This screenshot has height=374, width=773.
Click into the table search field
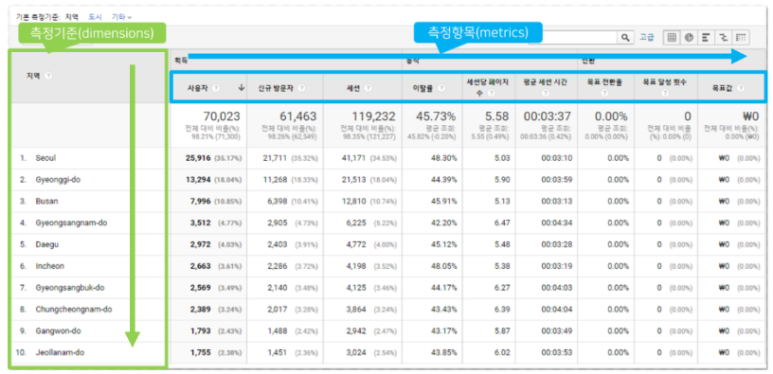click(574, 37)
